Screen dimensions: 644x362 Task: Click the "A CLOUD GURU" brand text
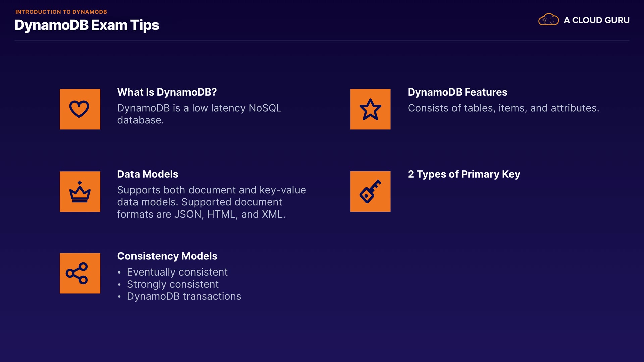click(x=596, y=20)
